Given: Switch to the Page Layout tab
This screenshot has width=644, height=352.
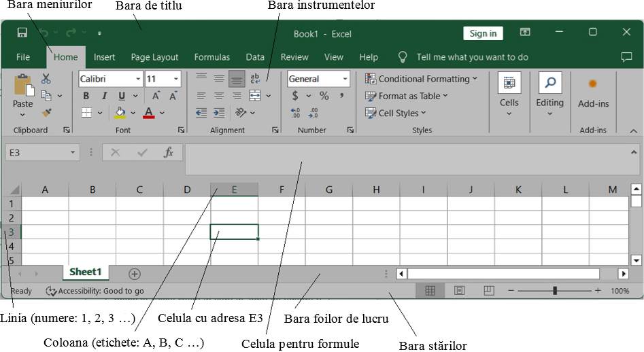Looking at the screenshot, I should pos(154,57).
